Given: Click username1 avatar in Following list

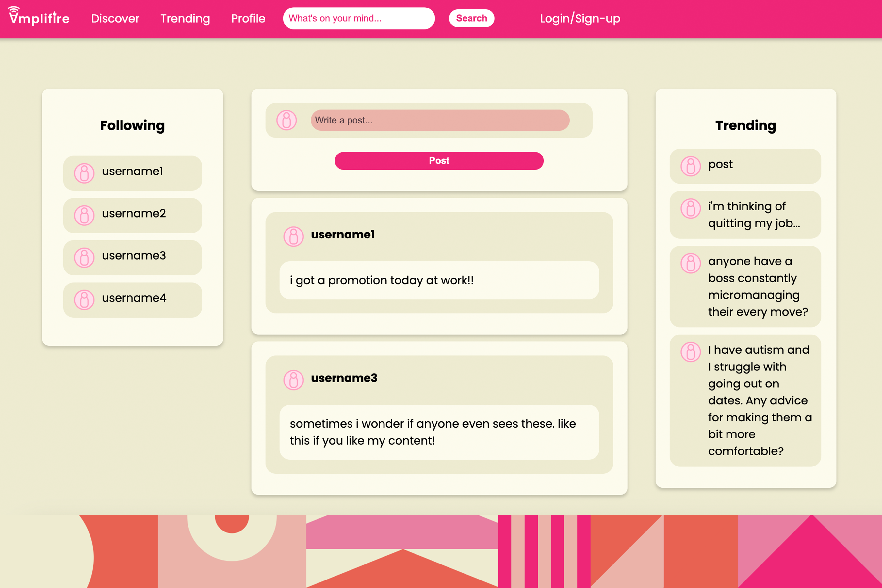Looking at the screenshot, I should pos(84,173).
